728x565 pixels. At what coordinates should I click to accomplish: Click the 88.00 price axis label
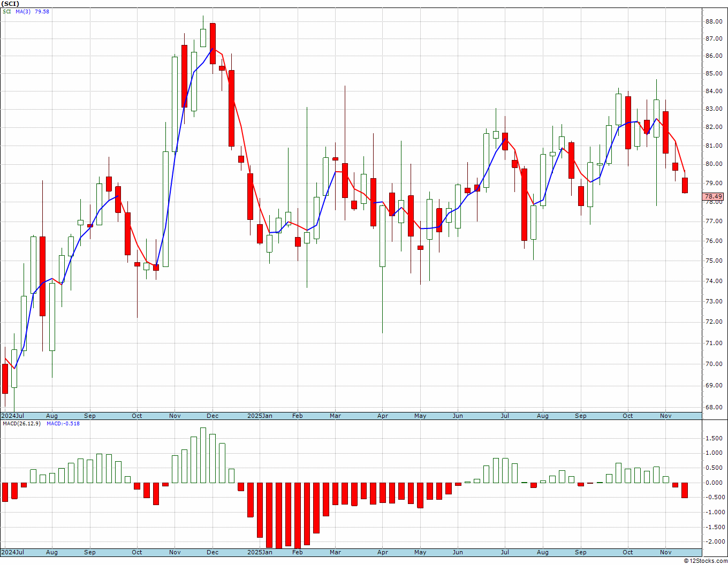click(714, 22)
